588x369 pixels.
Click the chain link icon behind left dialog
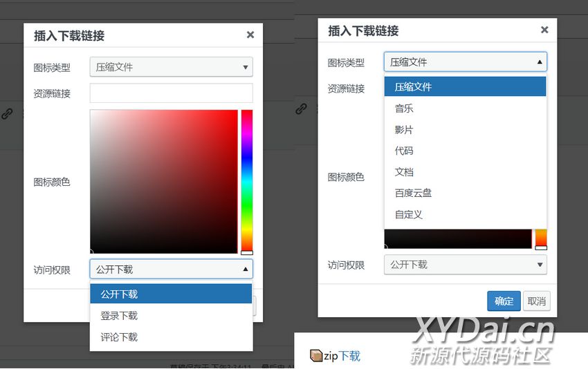point(8,114)
